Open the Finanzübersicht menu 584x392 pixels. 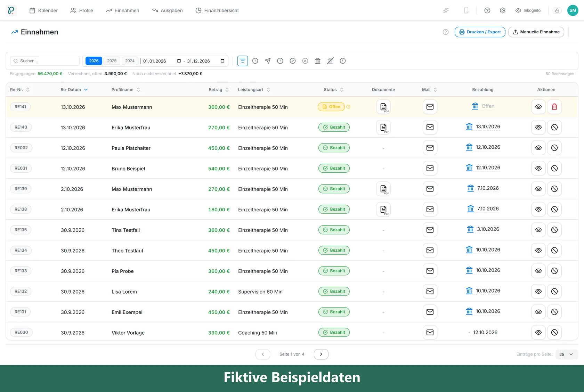click(217, 10)
